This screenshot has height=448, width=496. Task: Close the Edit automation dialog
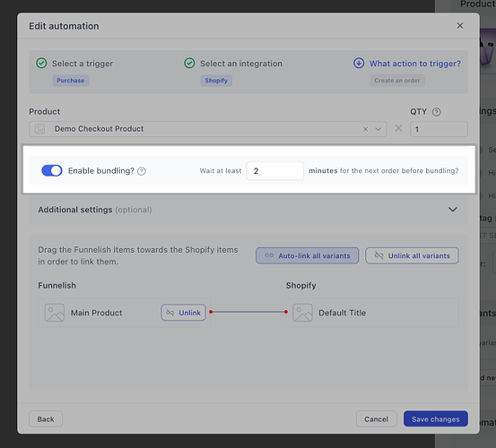(460, 26)
